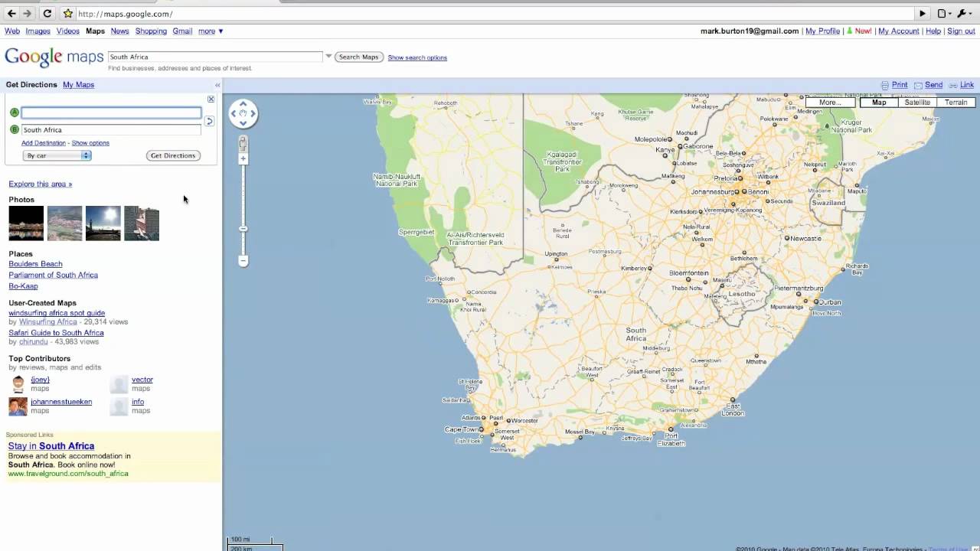Zoom in with the plus button
This screenshot has height=551, width=980.
(x=243, y=159)
